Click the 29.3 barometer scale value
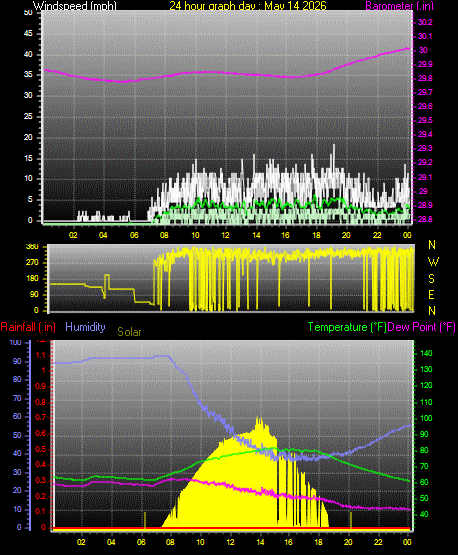 click(x=425, y=148)
